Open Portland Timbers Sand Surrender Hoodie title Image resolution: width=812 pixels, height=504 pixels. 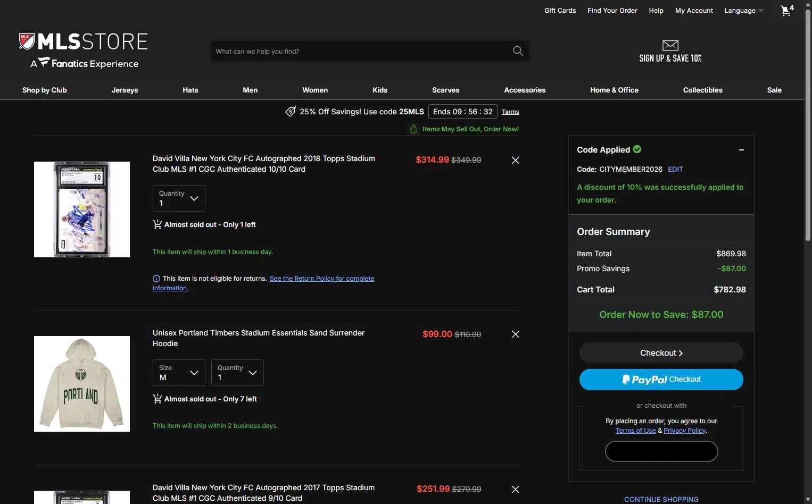click(x=259, y=338)
